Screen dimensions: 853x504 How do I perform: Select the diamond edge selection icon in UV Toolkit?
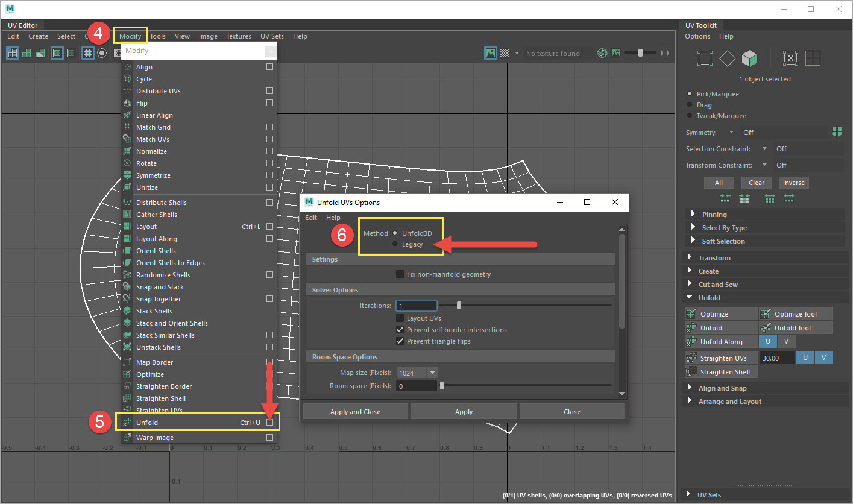728,58
